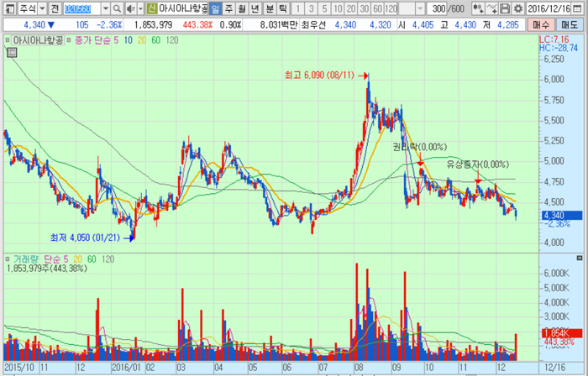Select the monthly 월 chart period
Image resolution: width=588 pixels, height=376 pixels.
(x=242, y=8)
